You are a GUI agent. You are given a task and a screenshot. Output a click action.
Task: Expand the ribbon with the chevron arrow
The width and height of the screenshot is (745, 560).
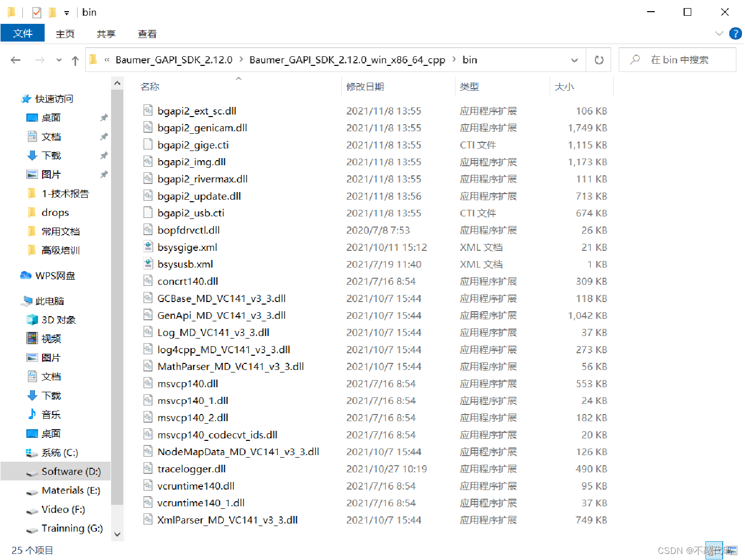(719, 33)
